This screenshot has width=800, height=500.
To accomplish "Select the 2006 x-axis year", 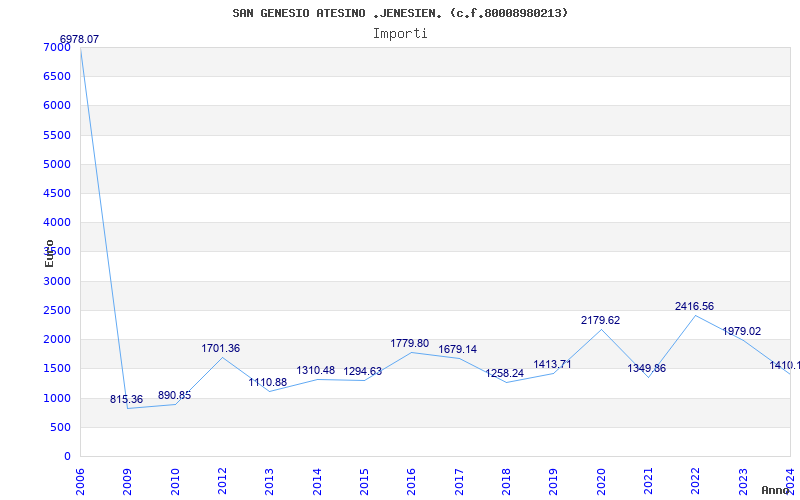I will coord(80,481).
